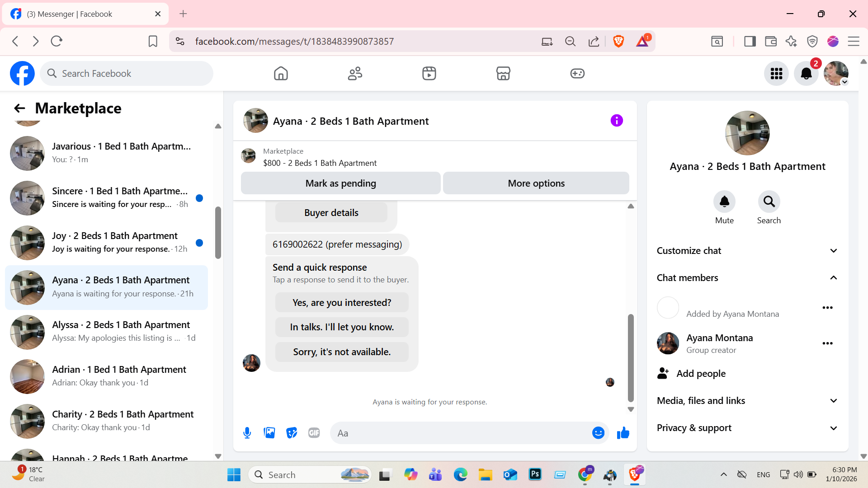This screenshot has height=488, width=868.
Task: Open the Facebook Home tab
Action: tap(281, 74)
